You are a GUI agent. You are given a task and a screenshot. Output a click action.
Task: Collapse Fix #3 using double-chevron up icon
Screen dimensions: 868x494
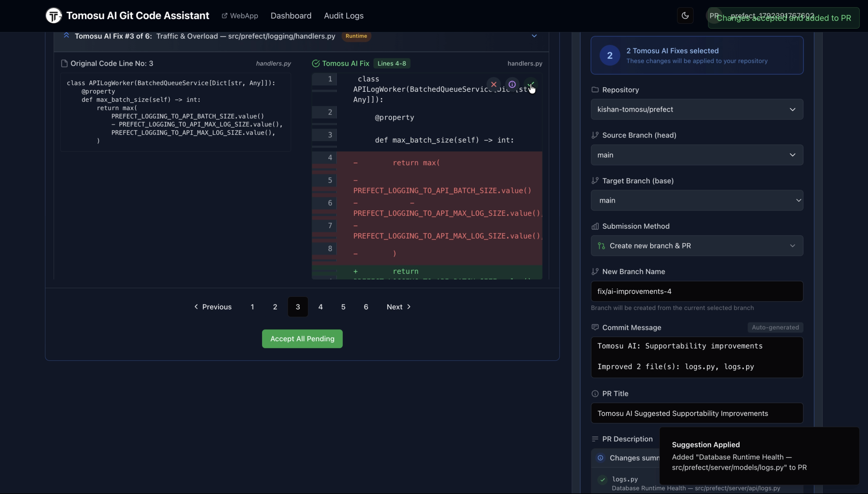coord(67,35)
